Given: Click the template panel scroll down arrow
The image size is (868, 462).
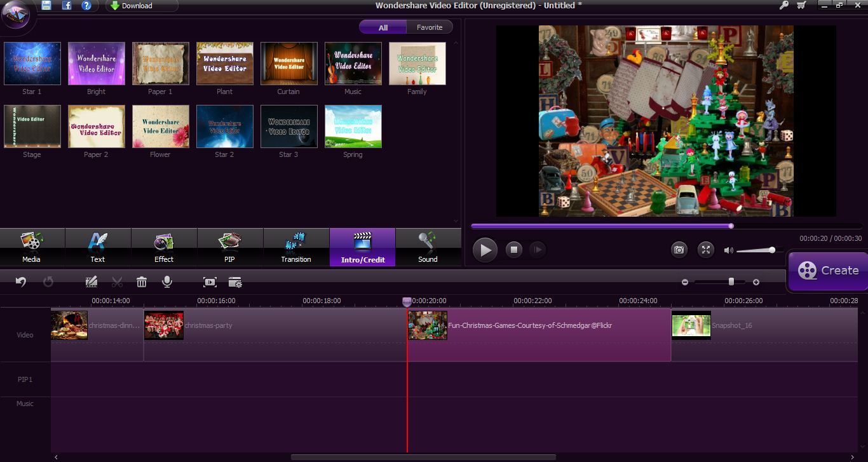Looking at the screenshot, I should click(x=456, y=221).
